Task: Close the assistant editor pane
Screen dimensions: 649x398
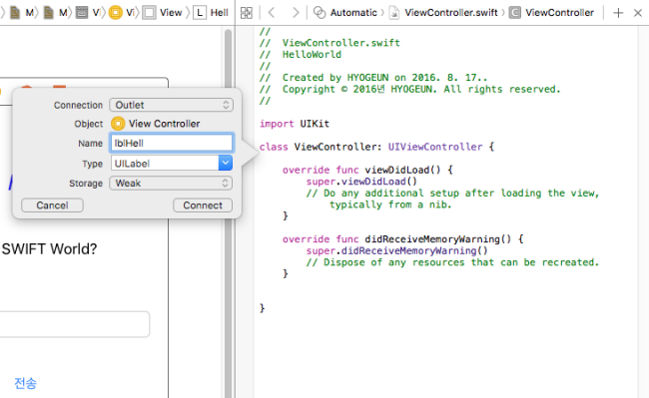Action: click(638, 13)
